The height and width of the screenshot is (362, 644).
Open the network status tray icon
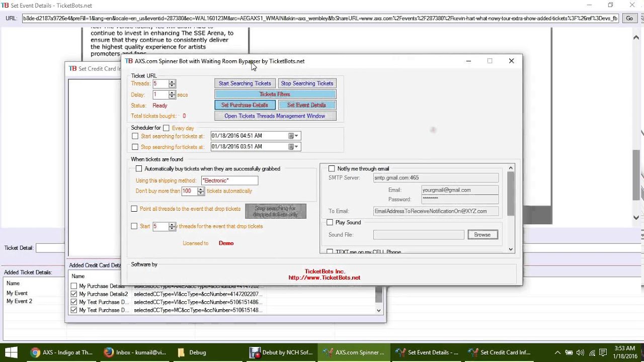pos(592,352)
